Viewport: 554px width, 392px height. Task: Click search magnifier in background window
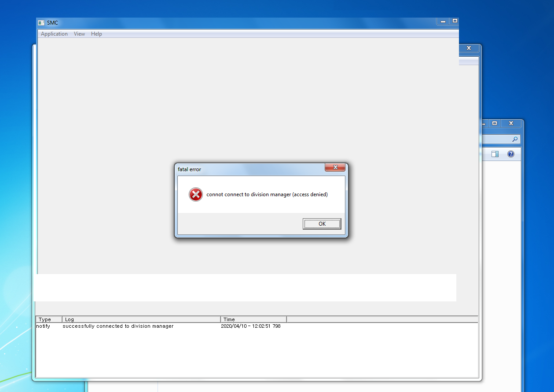tap(515, 139)
